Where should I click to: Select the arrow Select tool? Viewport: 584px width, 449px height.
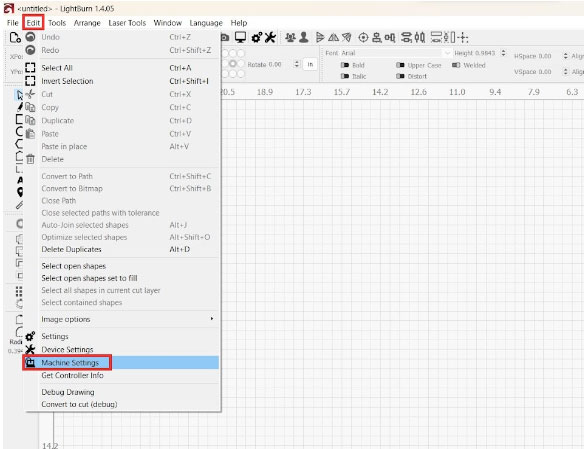[x=19, y=95]
